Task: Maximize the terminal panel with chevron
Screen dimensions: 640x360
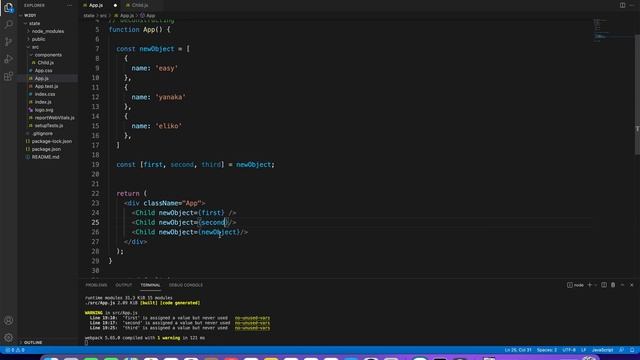Action: pyautogui.click(x=622, y=285)
